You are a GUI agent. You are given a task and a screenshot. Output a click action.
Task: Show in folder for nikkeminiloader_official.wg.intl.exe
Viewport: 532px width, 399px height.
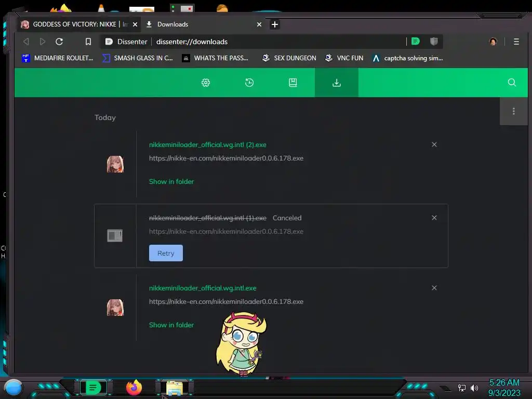click(x=171, y=325)
